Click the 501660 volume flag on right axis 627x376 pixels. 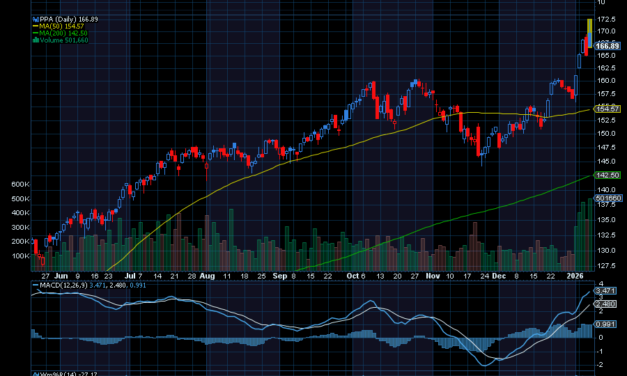tap(608, 198)
